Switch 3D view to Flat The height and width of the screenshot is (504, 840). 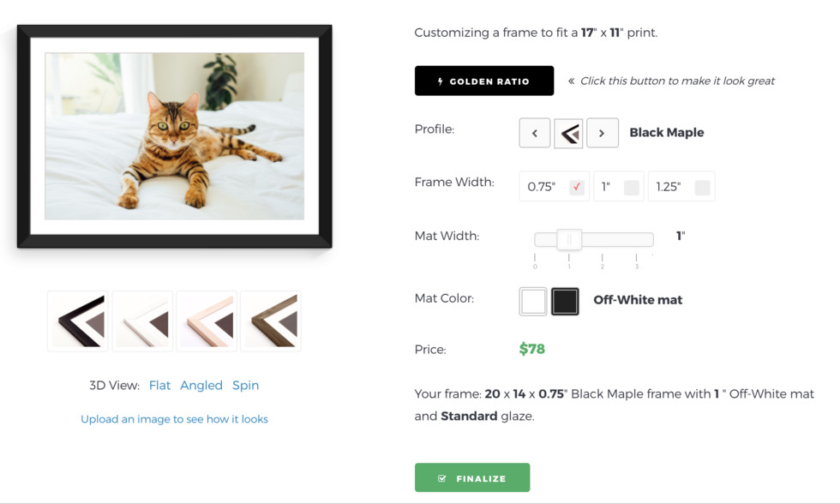tap(159, 385)
